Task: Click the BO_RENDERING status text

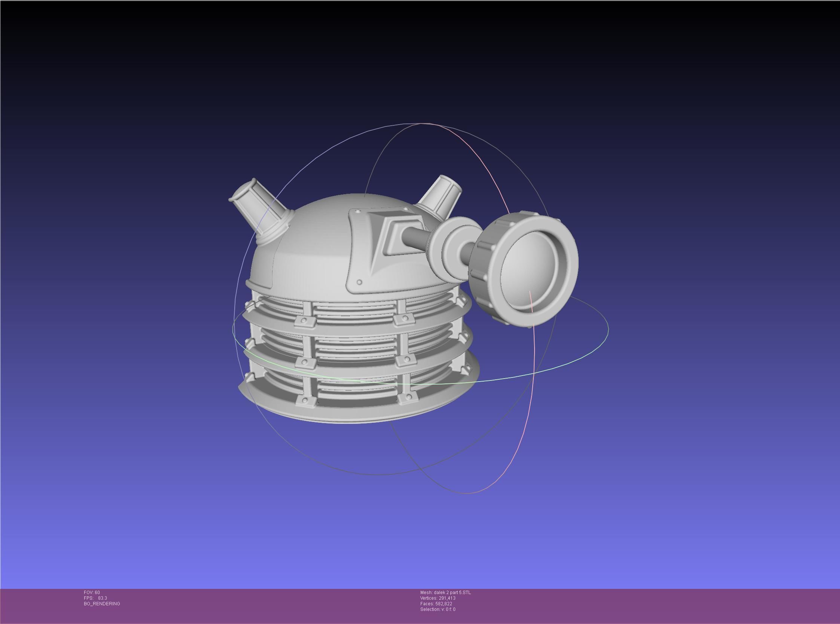Action: [102, 603]
